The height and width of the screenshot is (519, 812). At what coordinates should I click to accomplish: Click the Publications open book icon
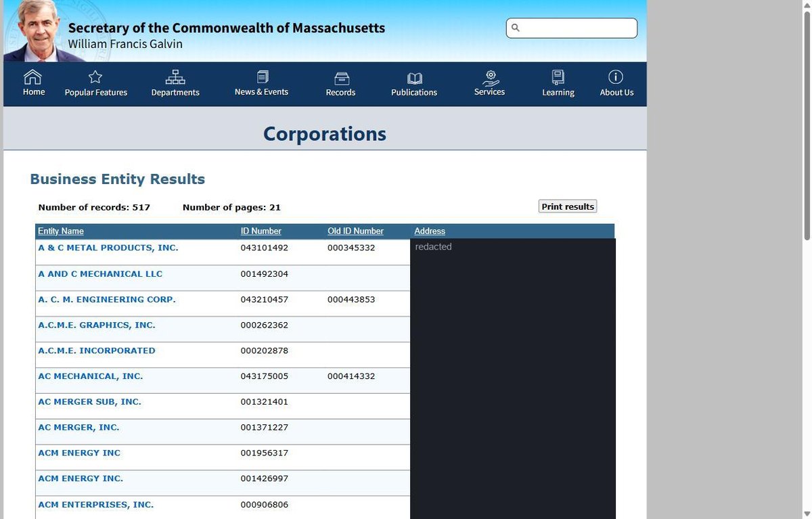point(415,78)
